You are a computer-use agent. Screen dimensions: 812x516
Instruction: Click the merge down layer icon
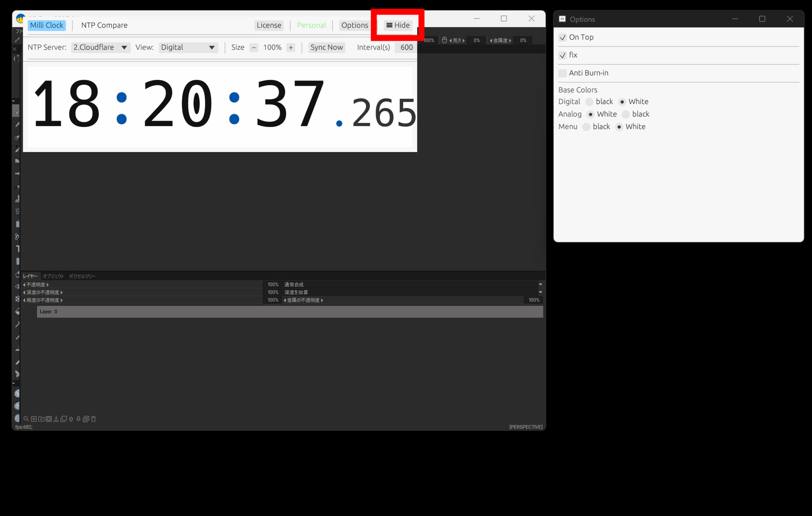(56, 419)
